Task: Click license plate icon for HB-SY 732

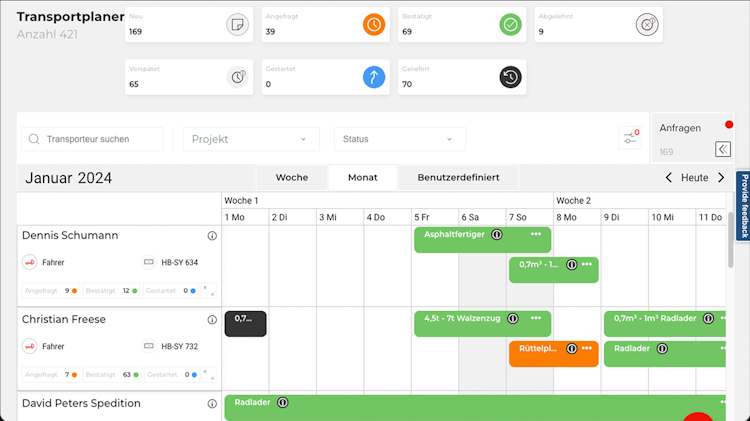Action: point(149,346)
